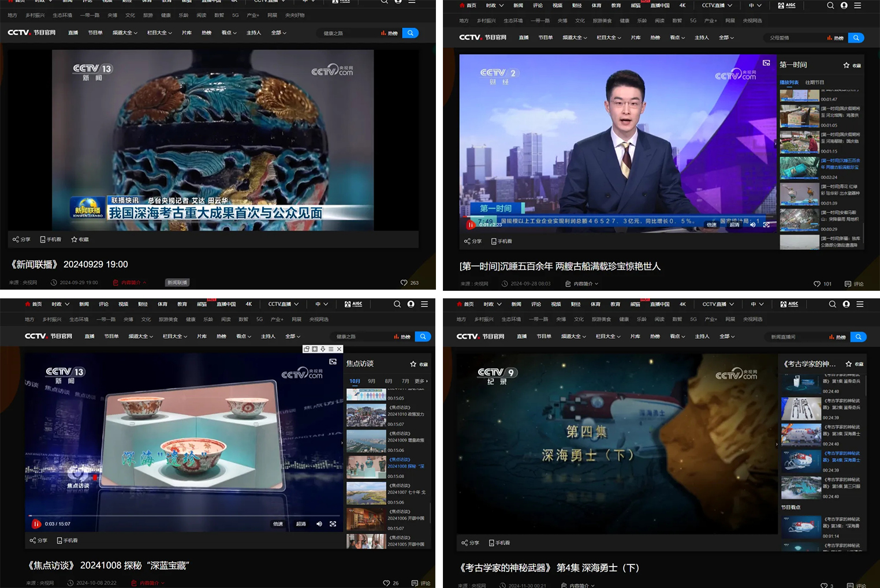Like 第一时间 video with heart icon (101)
The width and height of the screenshot is (880, 588).
coord(817,284)
